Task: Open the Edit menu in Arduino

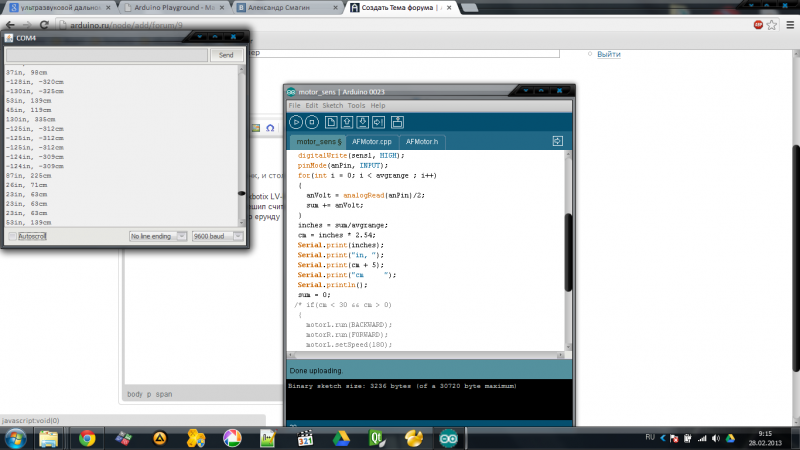Action: (x=312, y=106)
